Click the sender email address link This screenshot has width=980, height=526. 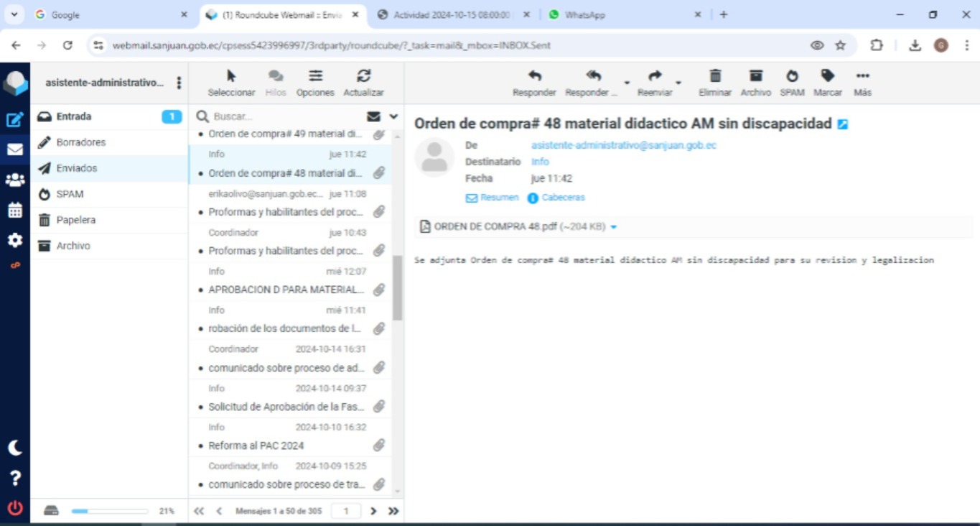click(x=623, y=145)
